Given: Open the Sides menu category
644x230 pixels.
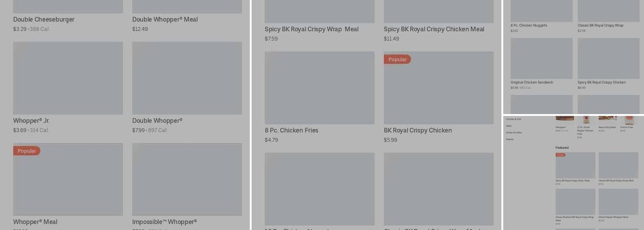Looking at the screenshot, I should [x=509, y=126].
